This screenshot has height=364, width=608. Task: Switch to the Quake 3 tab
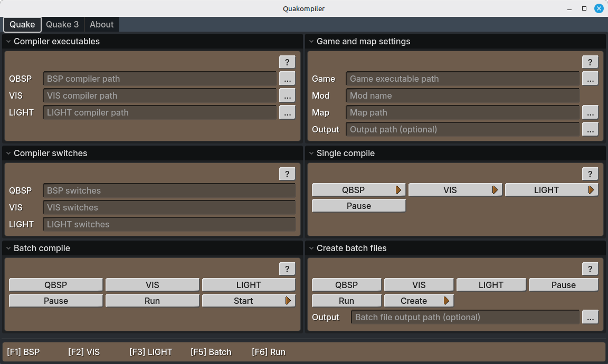[62, 24]
